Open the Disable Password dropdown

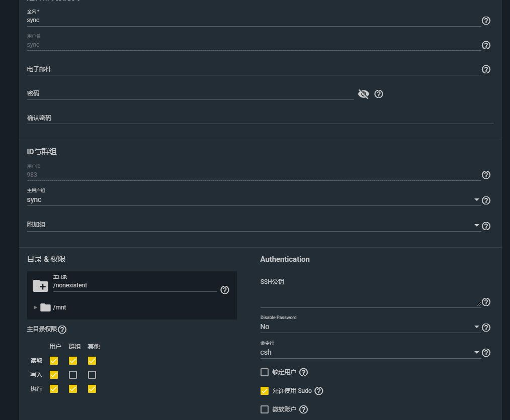point(370,327)
